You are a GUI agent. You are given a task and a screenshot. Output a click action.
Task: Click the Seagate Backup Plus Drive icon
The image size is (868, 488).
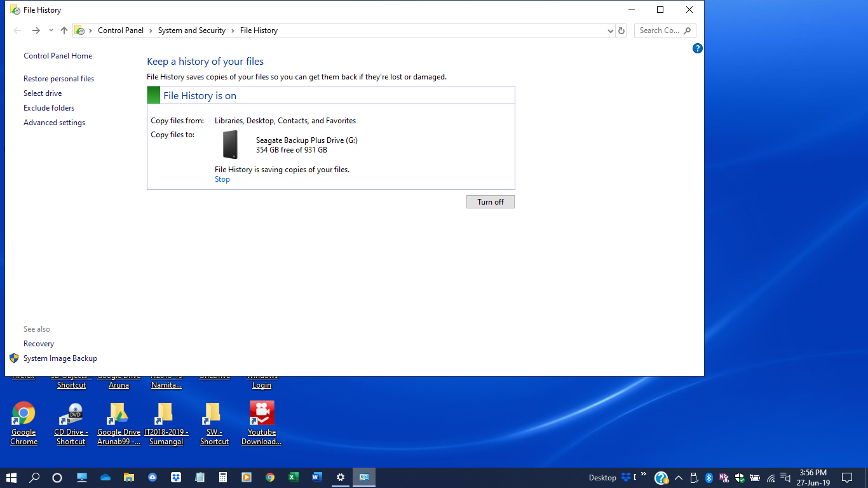point(230,144)
